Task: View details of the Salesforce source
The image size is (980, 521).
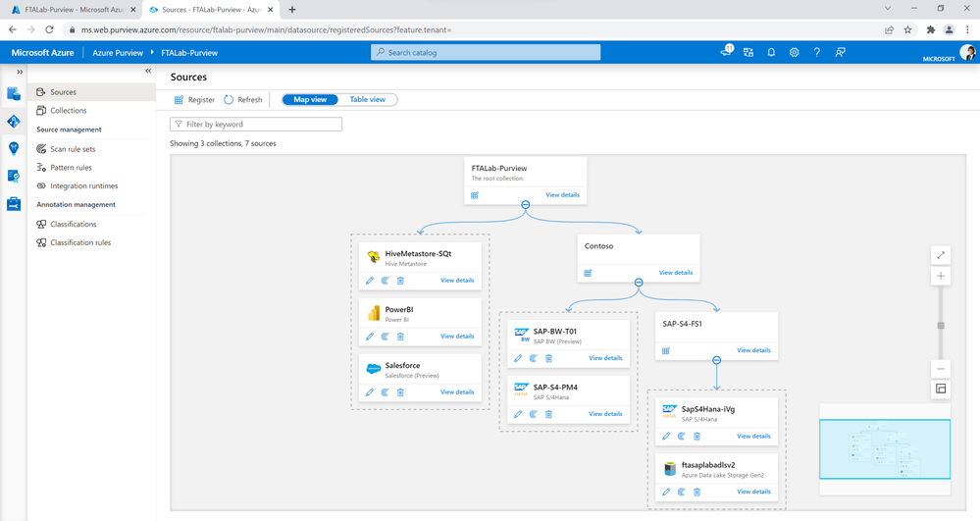Action: point(457,392)
